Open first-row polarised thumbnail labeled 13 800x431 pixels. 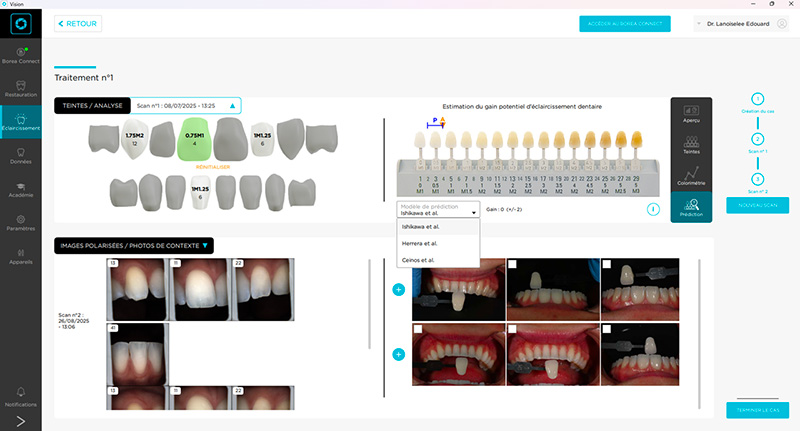(x=137, y=289)
